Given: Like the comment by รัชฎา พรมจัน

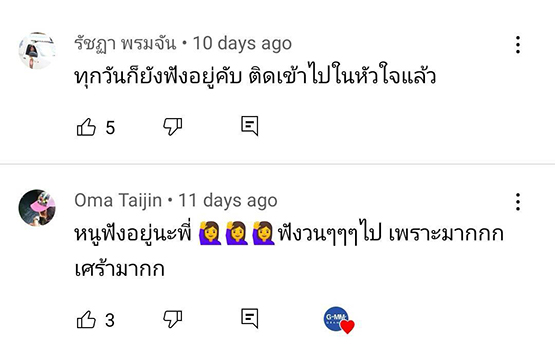Looking at the screenshot, I should [86, 127].
